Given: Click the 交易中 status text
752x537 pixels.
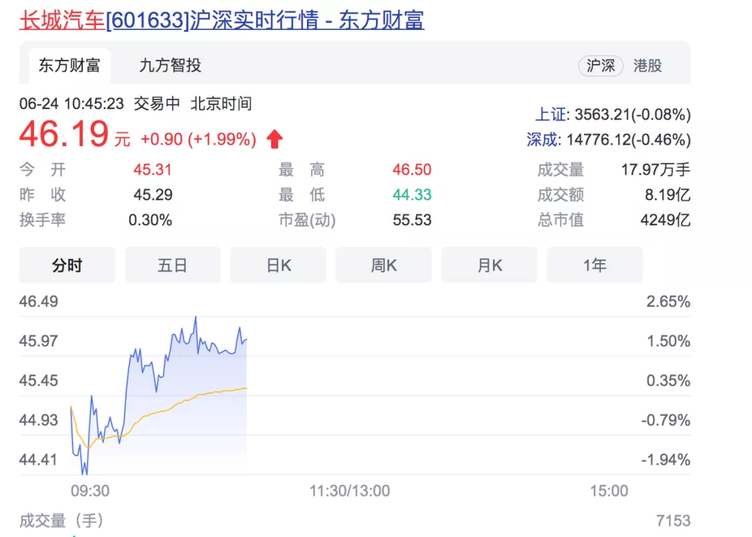Looking at the screenshot, I should coord(157,104).
